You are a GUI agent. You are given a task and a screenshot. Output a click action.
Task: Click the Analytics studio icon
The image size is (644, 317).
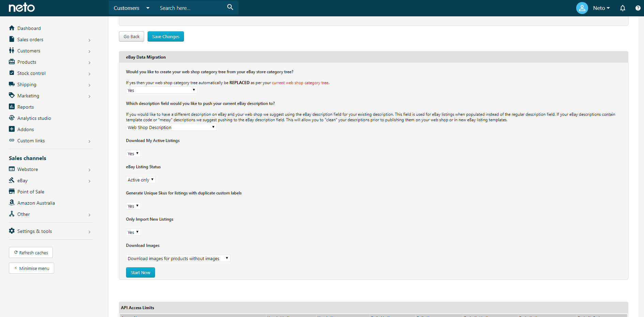tap(12, 118)
